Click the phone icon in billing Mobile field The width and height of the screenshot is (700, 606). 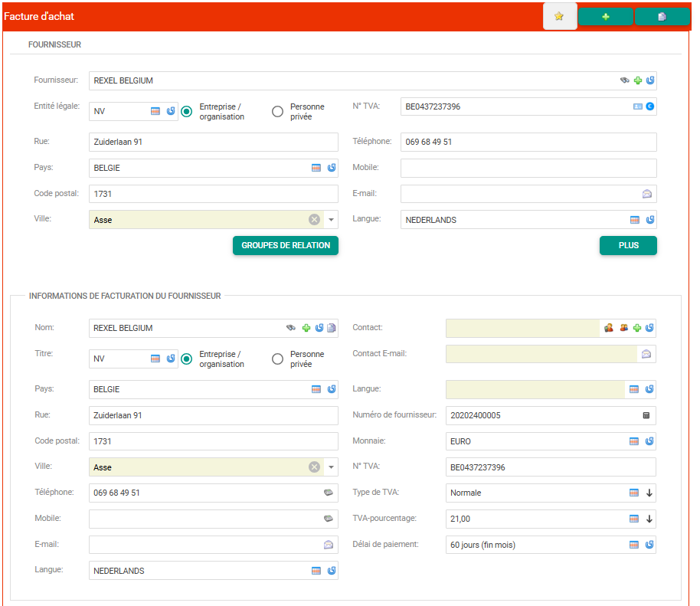[x=328, y=519]
